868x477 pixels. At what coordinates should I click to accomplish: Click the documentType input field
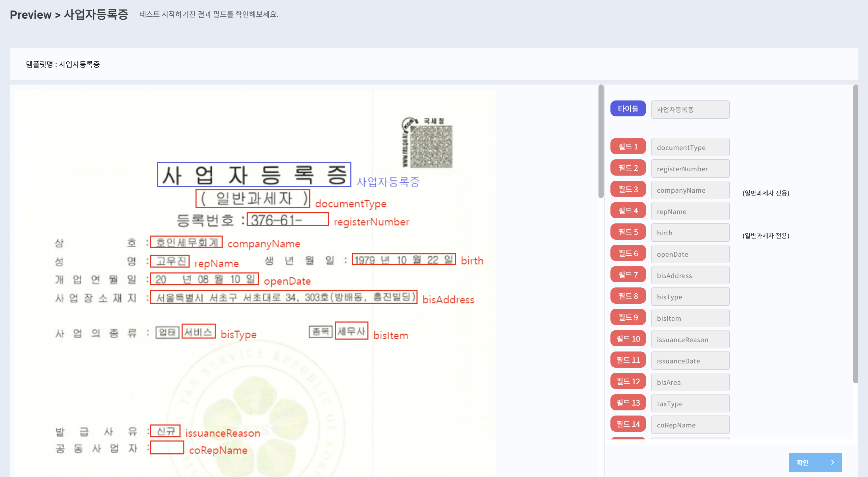click(x=690, y=147)
